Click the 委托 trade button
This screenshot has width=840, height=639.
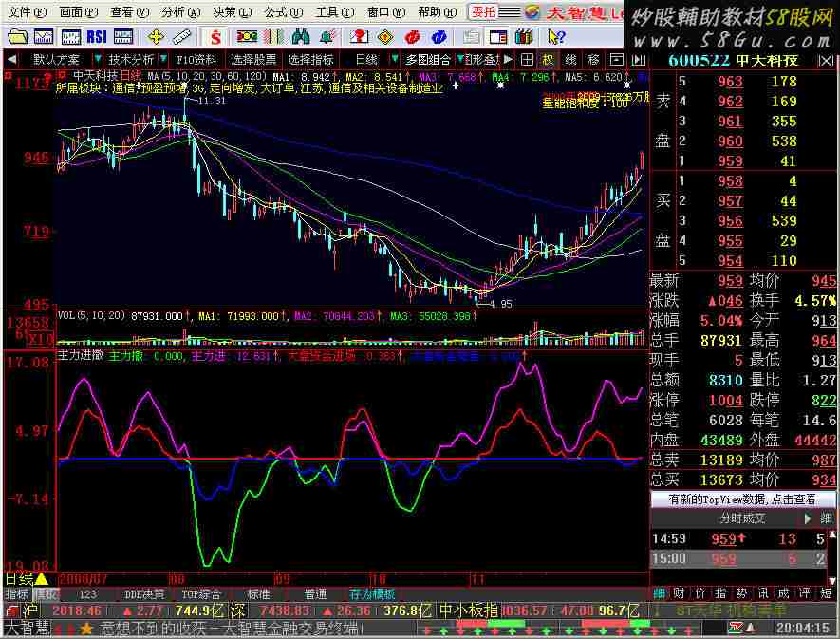point(483,11)
